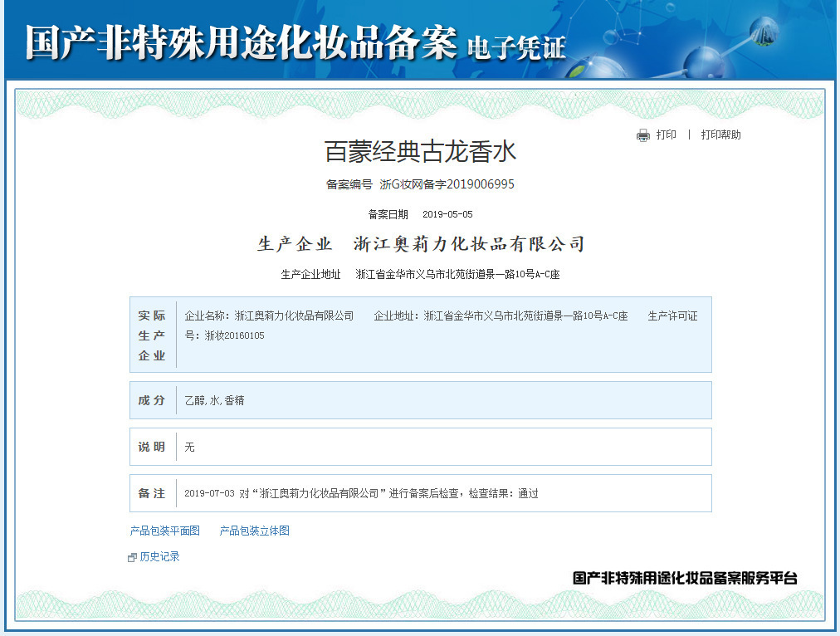
Task: Open the 产品包装平面图 link
Action: pos(165,531)
